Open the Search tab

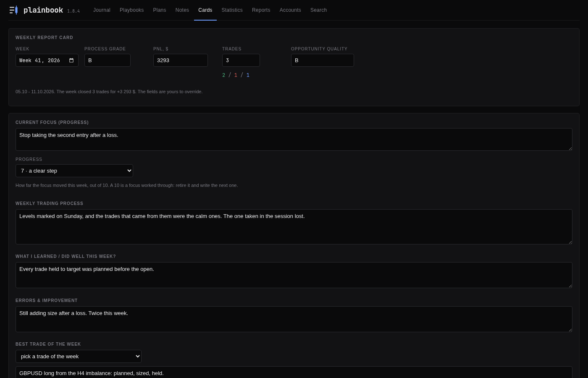click(x=318, y=10)
